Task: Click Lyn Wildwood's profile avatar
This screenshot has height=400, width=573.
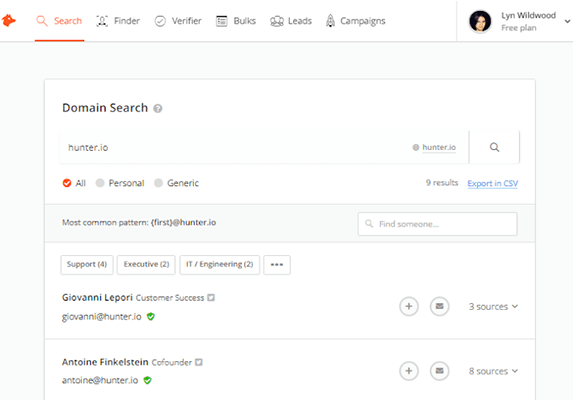Action: pos(480,21)
